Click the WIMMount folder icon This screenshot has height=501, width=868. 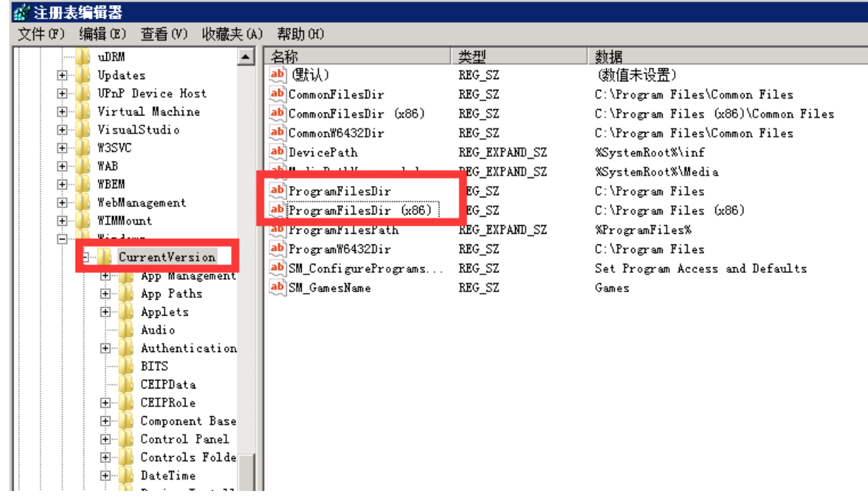(x=83, y=220)
